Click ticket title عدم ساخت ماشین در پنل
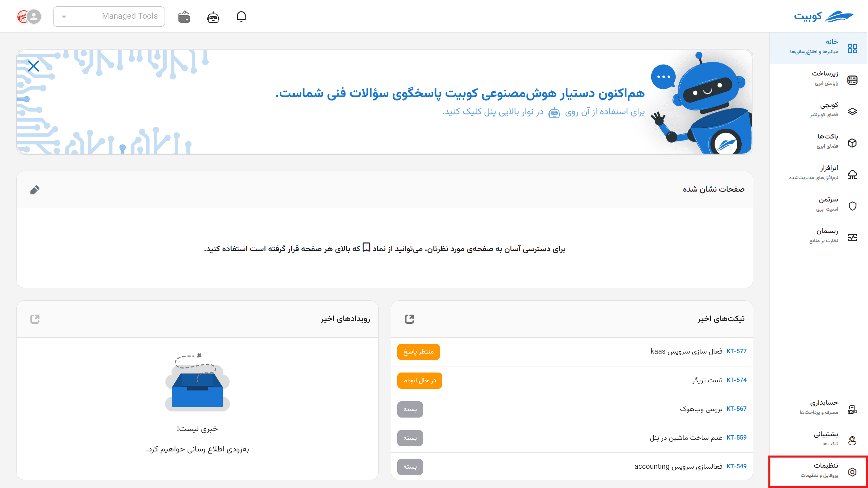 [686, 438]
